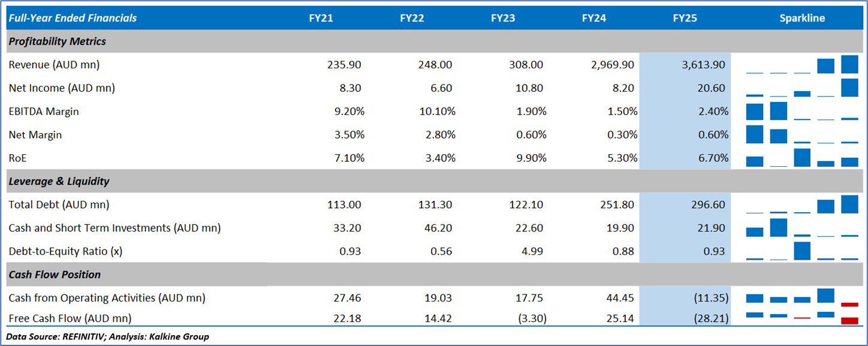Click the FY21 column header
This screenshot has width=868, height=346.
[321, 18]
